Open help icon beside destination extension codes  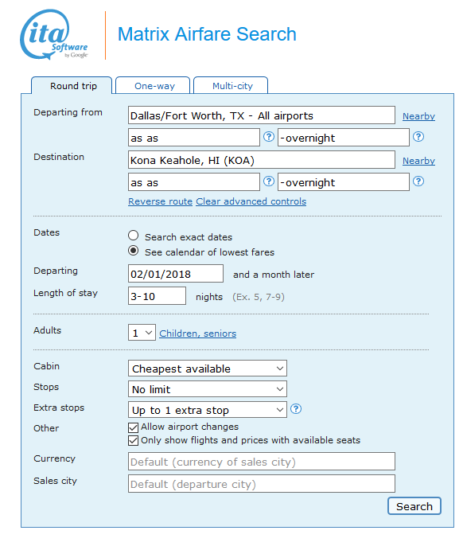pyautogui.click(x=418, y=181)
